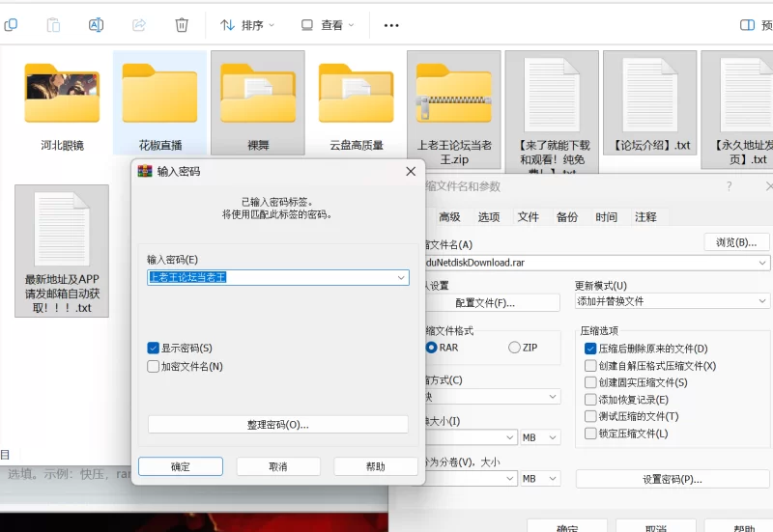Open the three-dot See more menu
This screenshot has width=773, height=532.
click(391, 25)
